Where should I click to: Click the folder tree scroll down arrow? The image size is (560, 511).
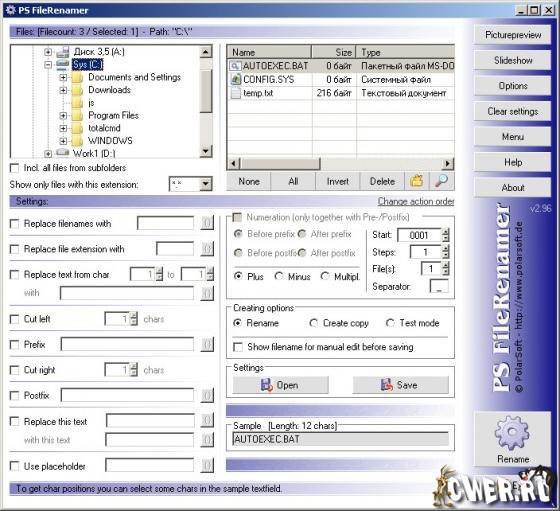205,151
